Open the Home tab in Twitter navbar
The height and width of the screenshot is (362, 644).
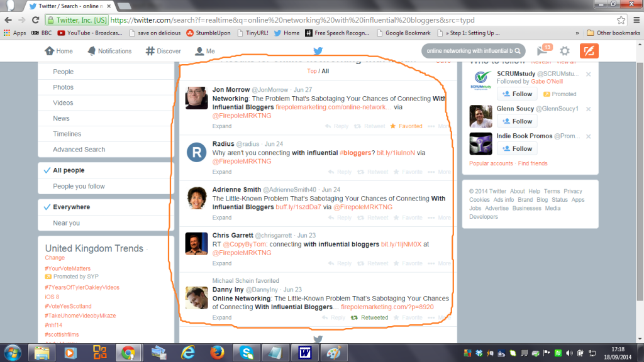click(58, 51)
